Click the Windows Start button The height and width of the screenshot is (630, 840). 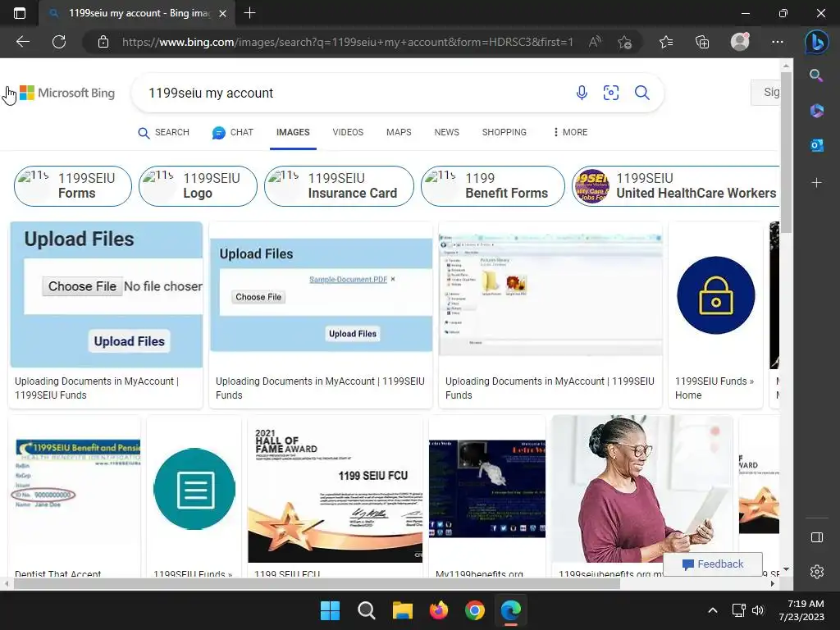[x=330, y=610]
